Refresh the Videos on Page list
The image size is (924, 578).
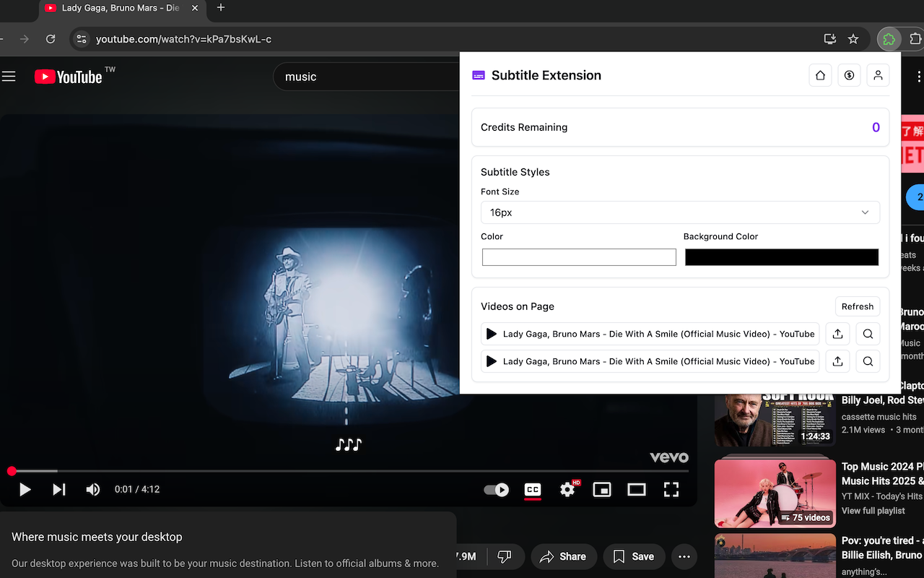[x=858, y=306]
